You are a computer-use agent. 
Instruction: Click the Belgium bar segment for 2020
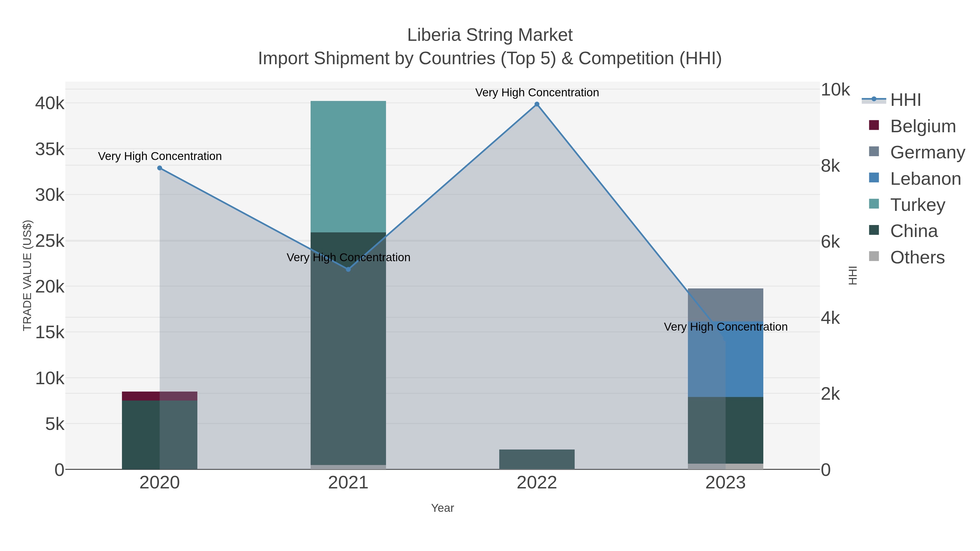pos(160,396)
